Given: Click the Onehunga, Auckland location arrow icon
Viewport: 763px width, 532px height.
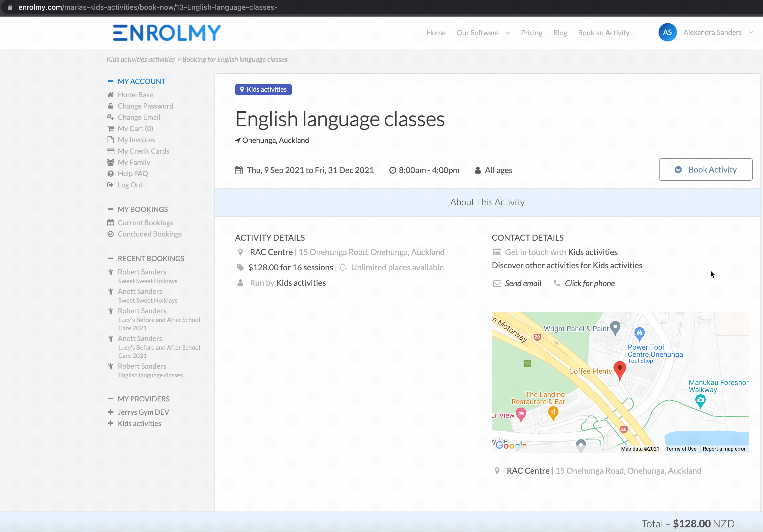Looking at the screenshot, I should pyautogui.click(x=238, y=140).
